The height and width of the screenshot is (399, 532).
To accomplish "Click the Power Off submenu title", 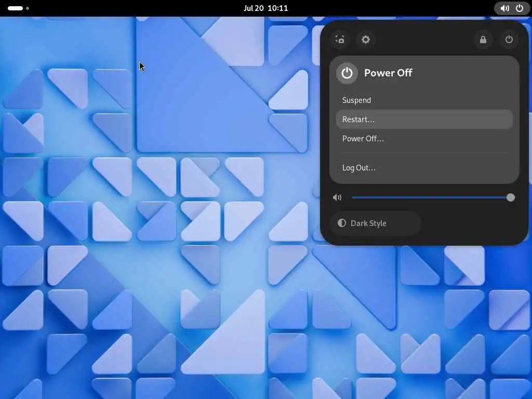I will (388, 73).
